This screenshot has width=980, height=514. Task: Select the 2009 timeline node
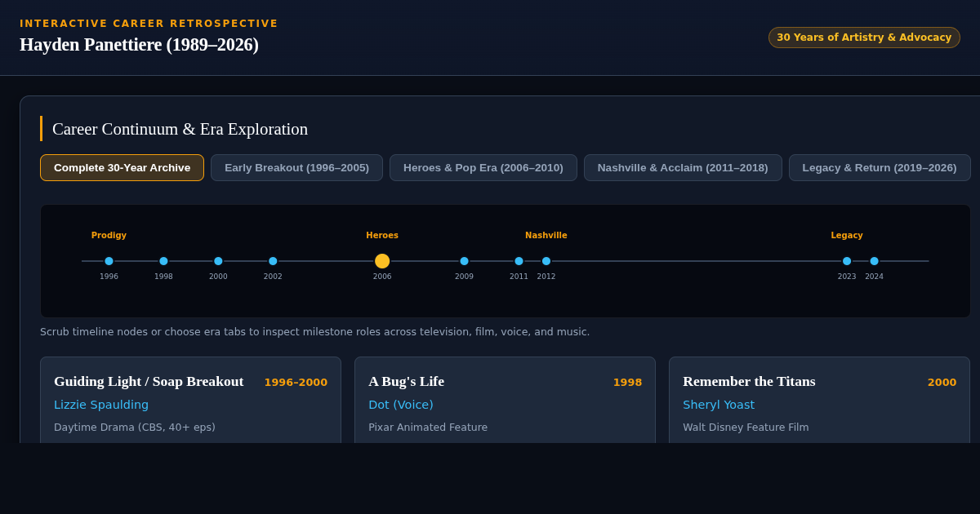click(x=464, y=261)
